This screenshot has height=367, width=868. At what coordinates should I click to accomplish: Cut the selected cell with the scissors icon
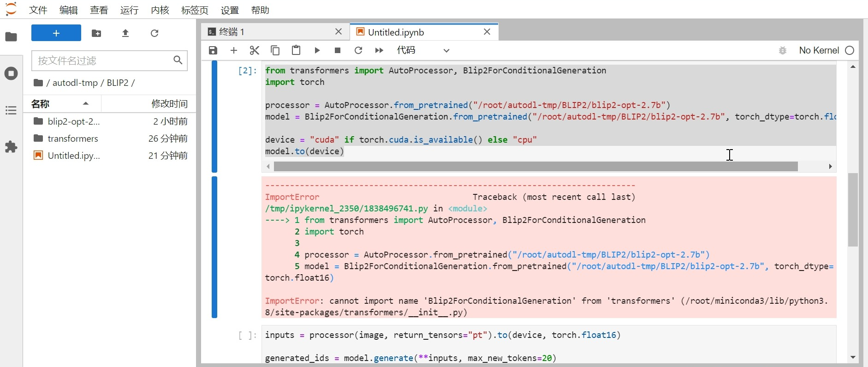pos(255,50)
